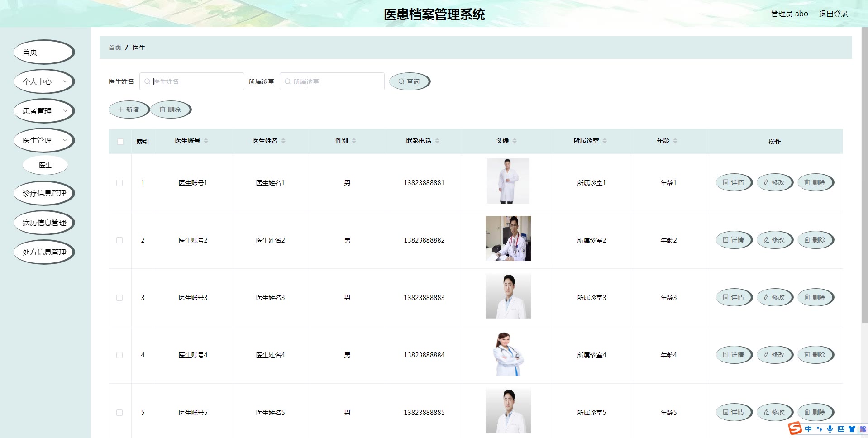Click search icon inside 医生姓名 field
Screen dimensions: 868x438
tap(147, 81)
